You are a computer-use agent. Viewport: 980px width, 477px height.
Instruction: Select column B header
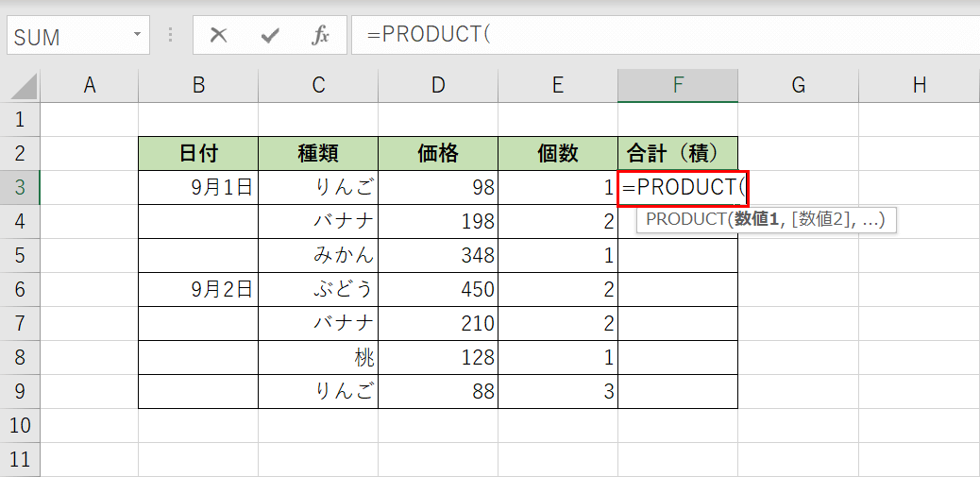tap(198, 86)
